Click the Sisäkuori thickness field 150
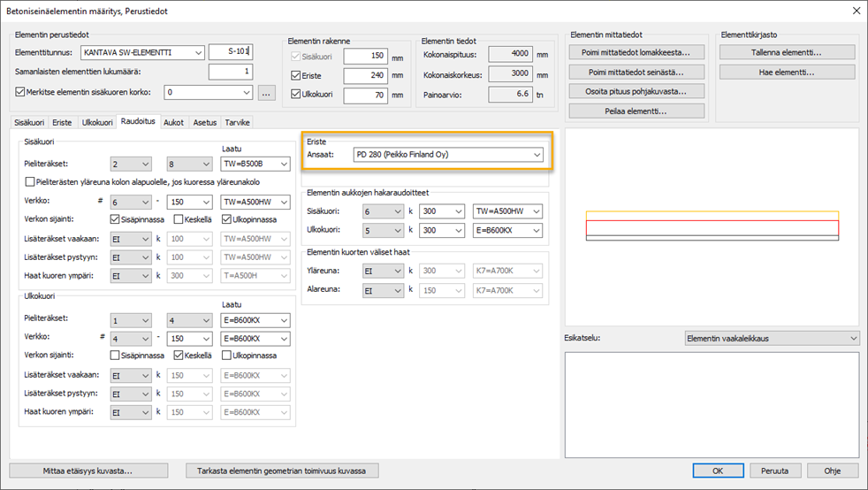Screen dimensions: 868x490 pyautogui.click(x=365, y=56)
